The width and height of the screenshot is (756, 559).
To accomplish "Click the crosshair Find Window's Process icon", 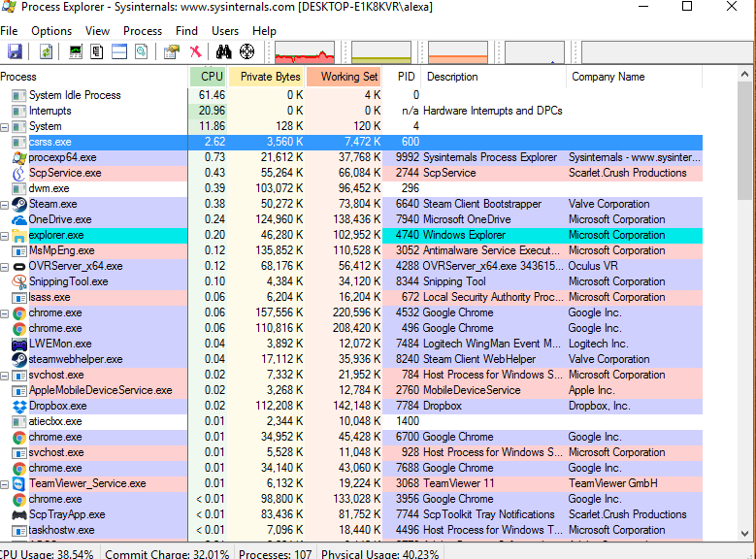I will (247, 51).
